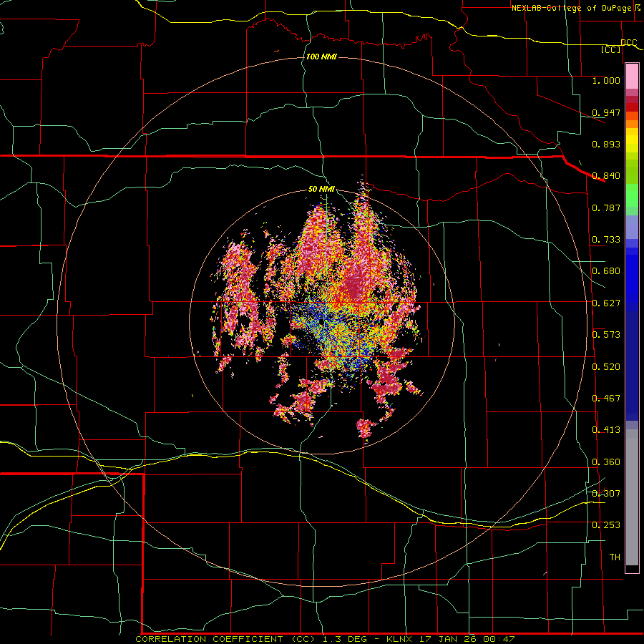Click the DCC text above the scale

pos(628,42)
